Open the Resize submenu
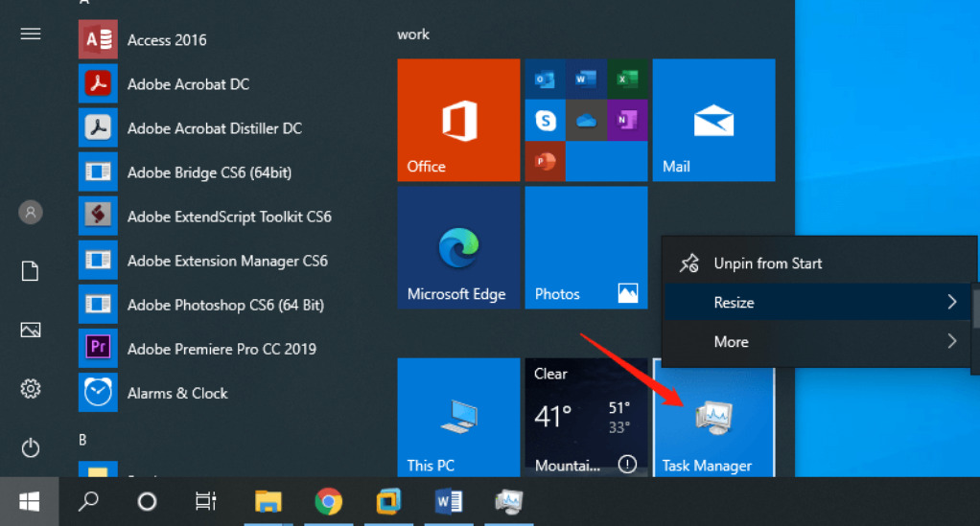 (819, 303)
